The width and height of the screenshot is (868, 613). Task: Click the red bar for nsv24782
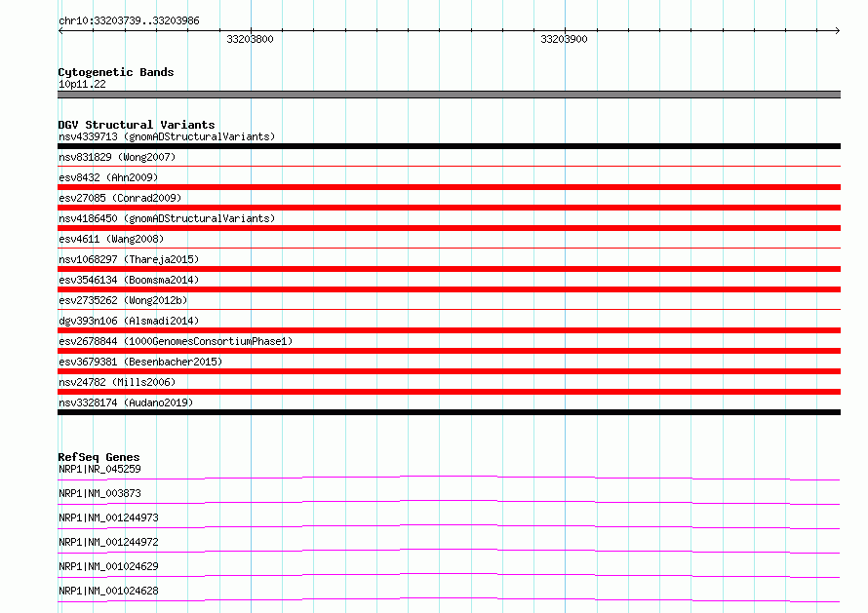point(449,392)
